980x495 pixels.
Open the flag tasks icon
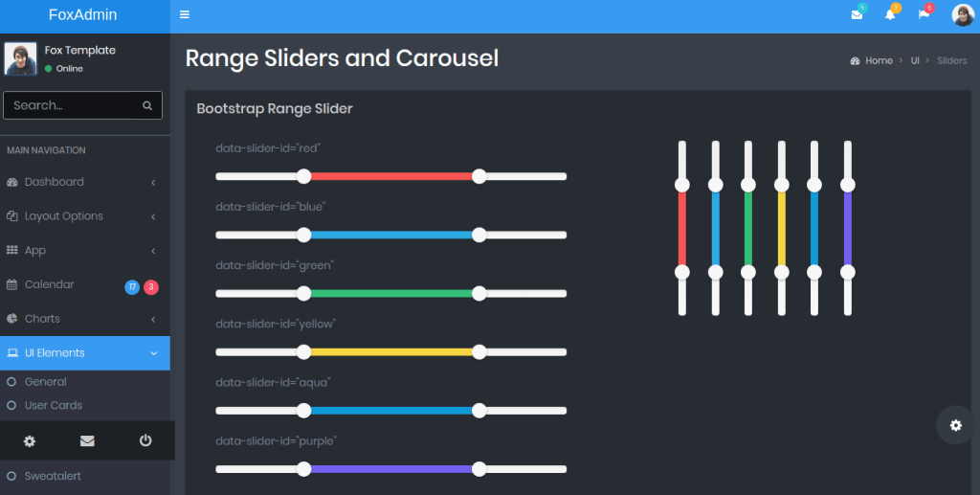(924, 14)
